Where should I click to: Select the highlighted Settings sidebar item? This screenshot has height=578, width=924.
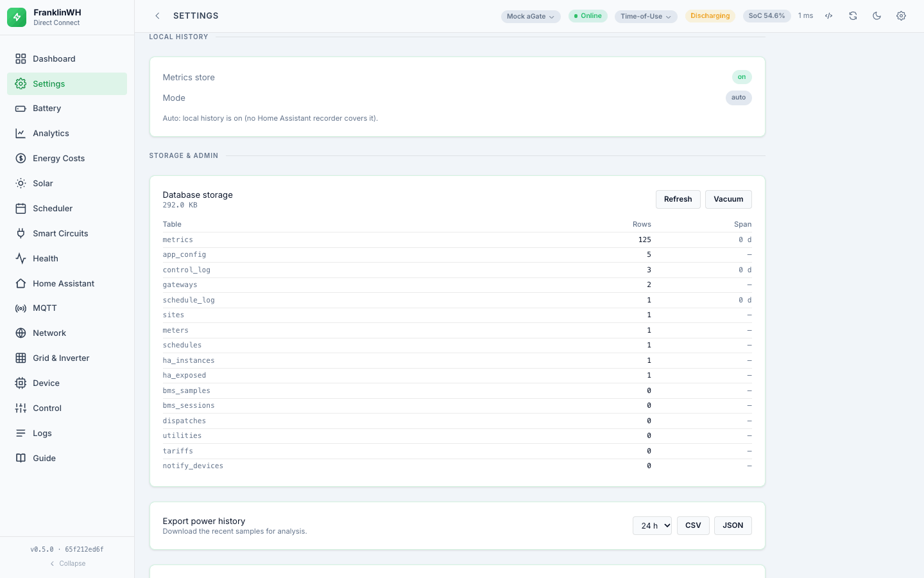[x=67, y=84]
